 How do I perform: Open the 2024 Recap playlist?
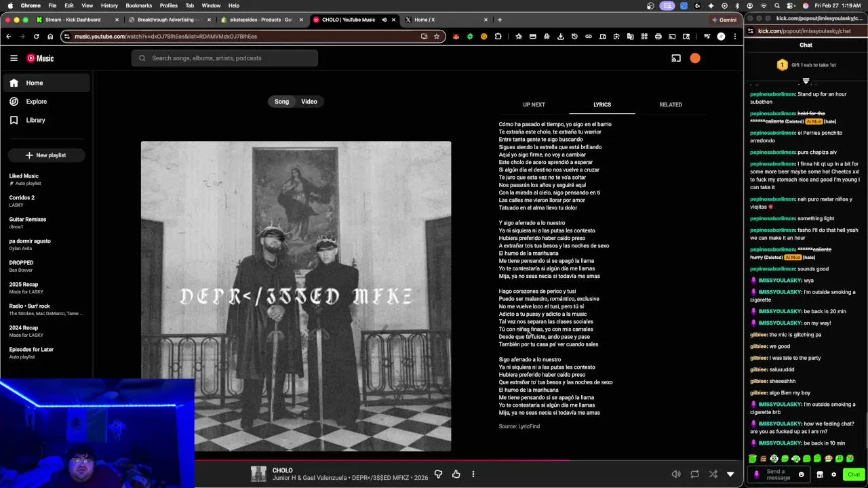tap(46, 331)
